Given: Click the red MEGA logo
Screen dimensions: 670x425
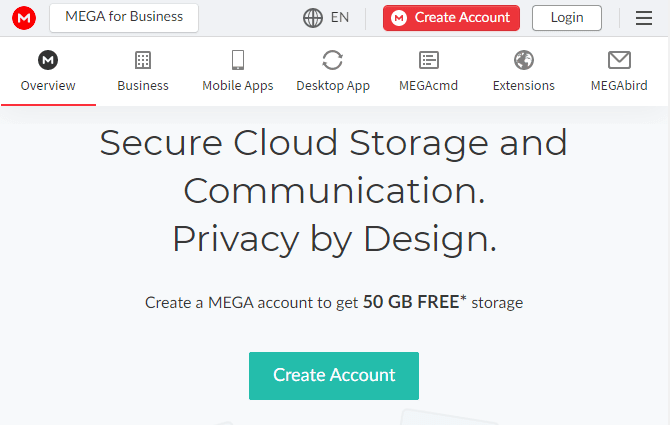Looking at the screenshot, I should 24,18.
